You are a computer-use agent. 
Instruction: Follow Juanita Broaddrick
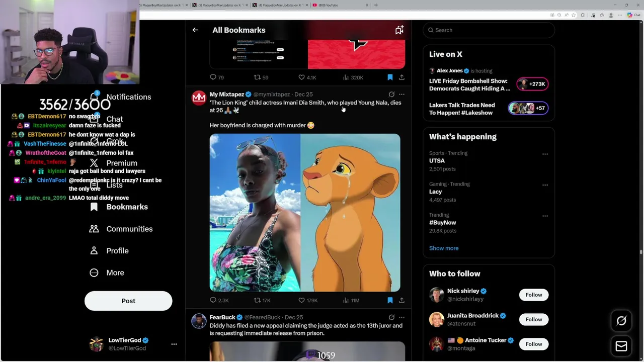click(x=534, y=319)
